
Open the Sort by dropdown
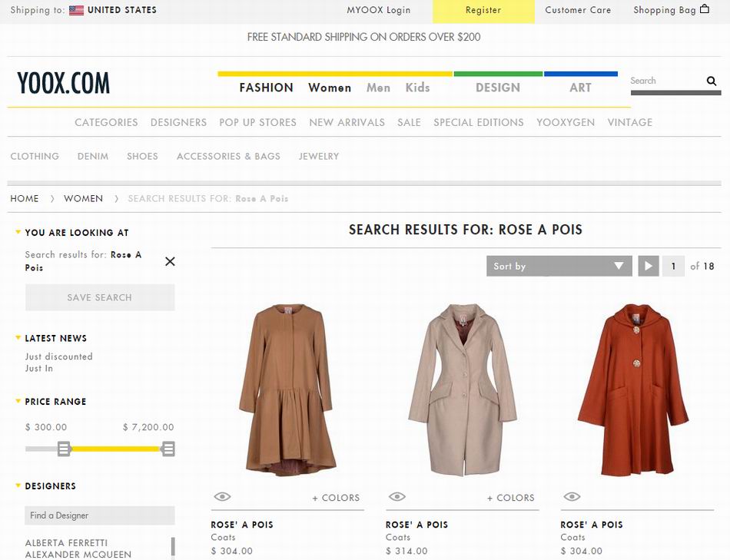[559, 266]
